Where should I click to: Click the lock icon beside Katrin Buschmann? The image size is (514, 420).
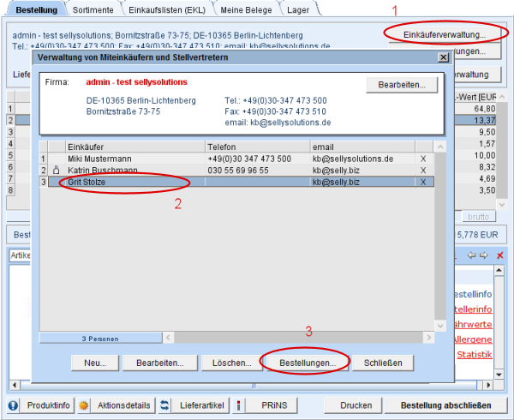pos(56,171)
